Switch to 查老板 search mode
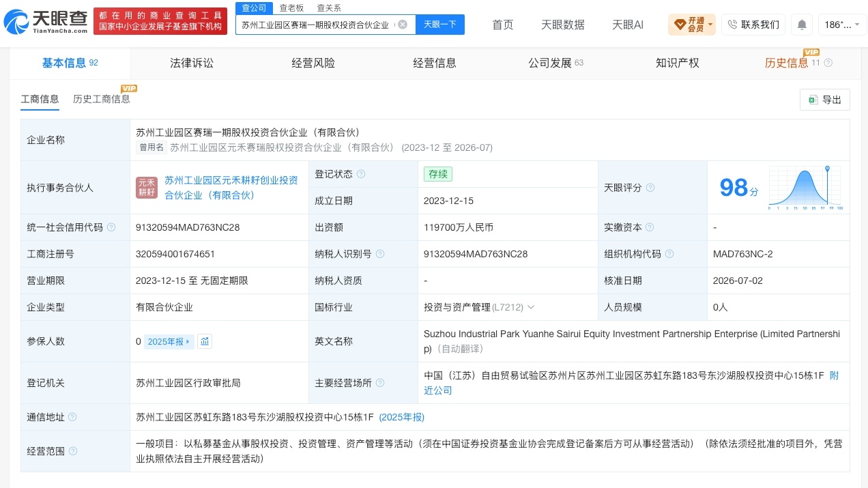 point(291,8)
